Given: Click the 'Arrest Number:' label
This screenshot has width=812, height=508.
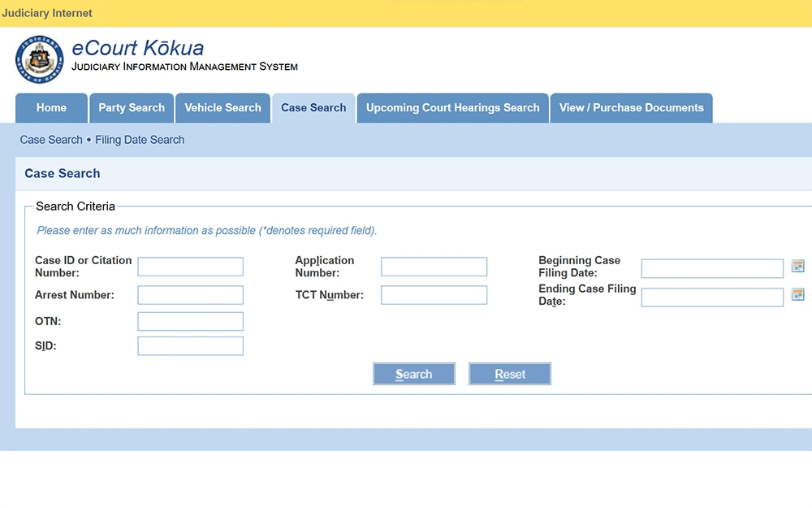Looking at the screenshot, I should pos(75,295).
